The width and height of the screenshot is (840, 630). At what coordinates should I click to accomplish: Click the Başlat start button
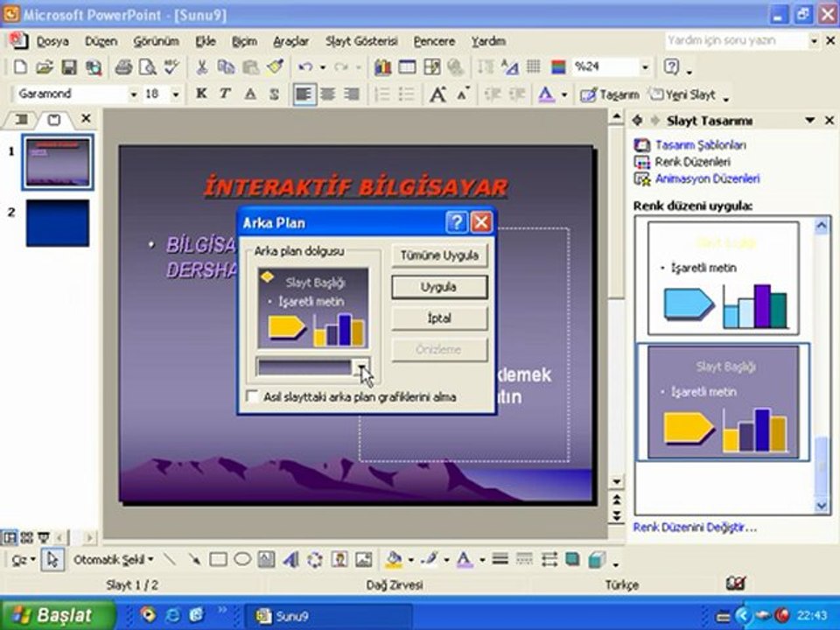(58, 615)
